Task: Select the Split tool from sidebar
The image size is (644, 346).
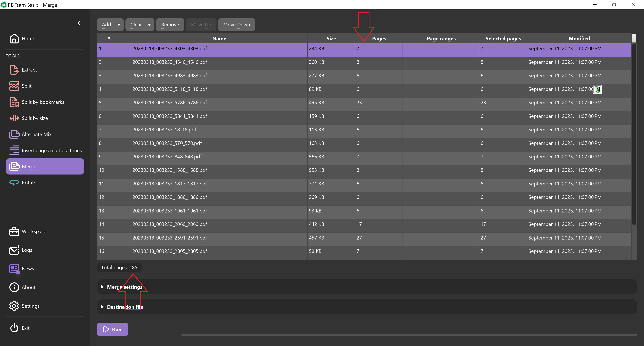Action: [x=26, y=86]
